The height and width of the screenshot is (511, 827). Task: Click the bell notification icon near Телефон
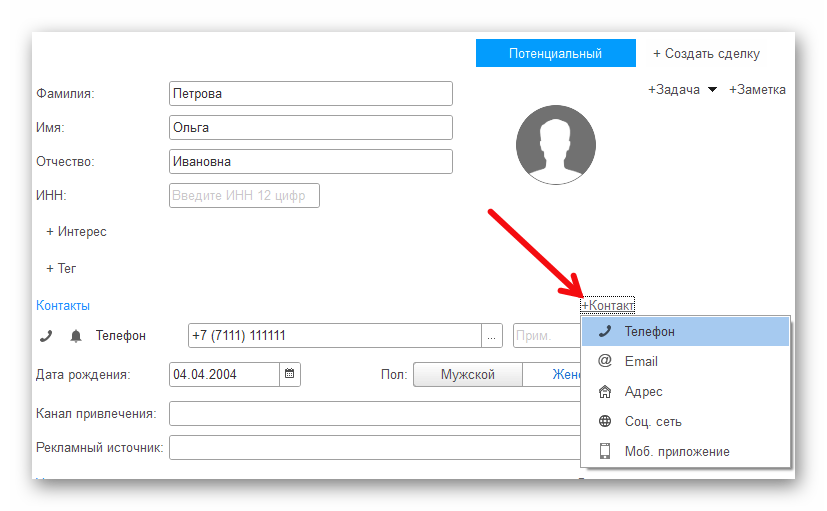[x=75, y=337]
